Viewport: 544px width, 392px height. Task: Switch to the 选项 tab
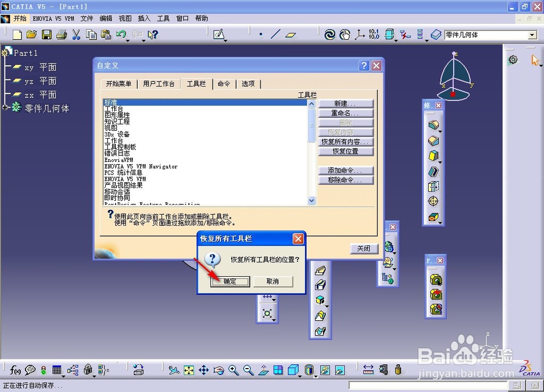click(x=248, y=84)
